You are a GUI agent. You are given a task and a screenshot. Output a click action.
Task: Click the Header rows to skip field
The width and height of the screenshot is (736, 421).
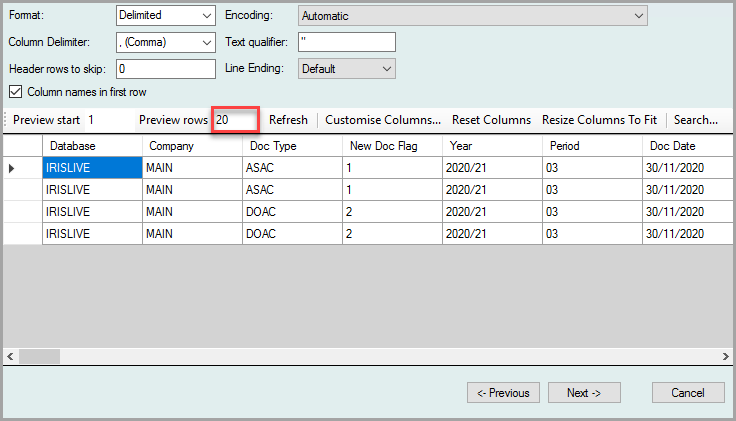(x=165, y=69)
